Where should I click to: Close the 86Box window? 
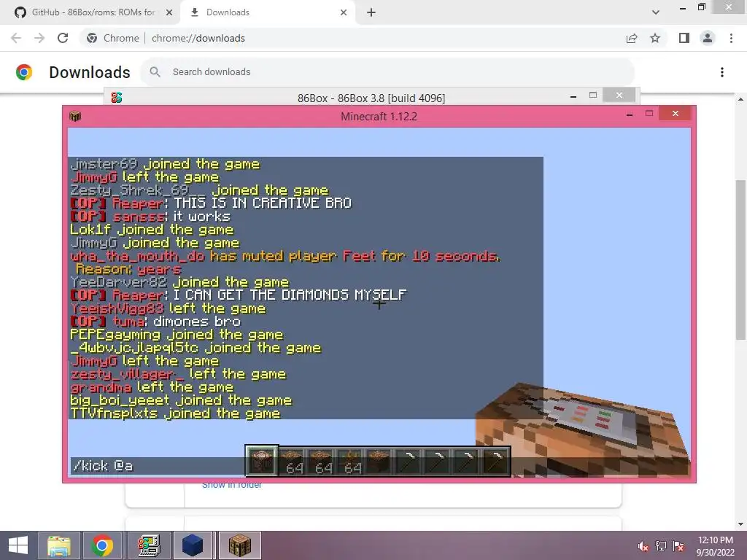click(x=619, y=96)
